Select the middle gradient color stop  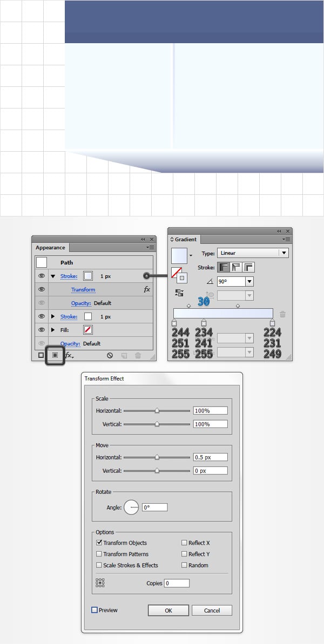pyautogui.click(x=204, y=323)
